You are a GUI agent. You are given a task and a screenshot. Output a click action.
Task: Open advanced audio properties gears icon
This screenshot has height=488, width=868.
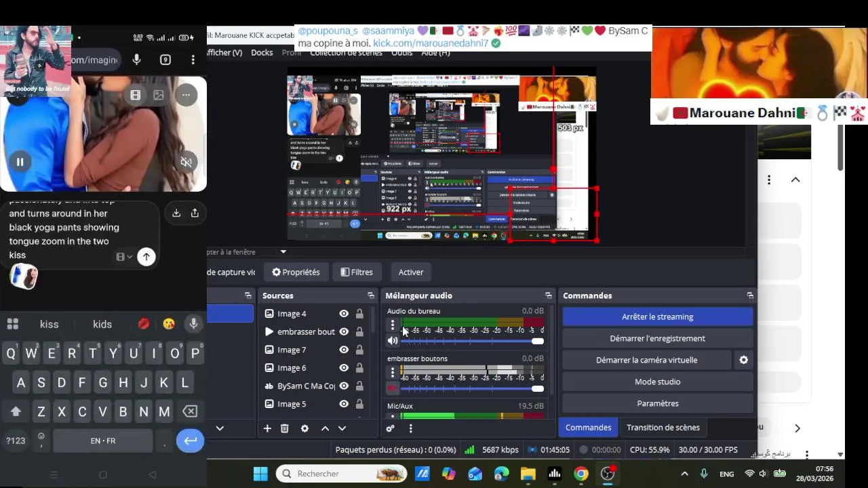tap(390, 428)
